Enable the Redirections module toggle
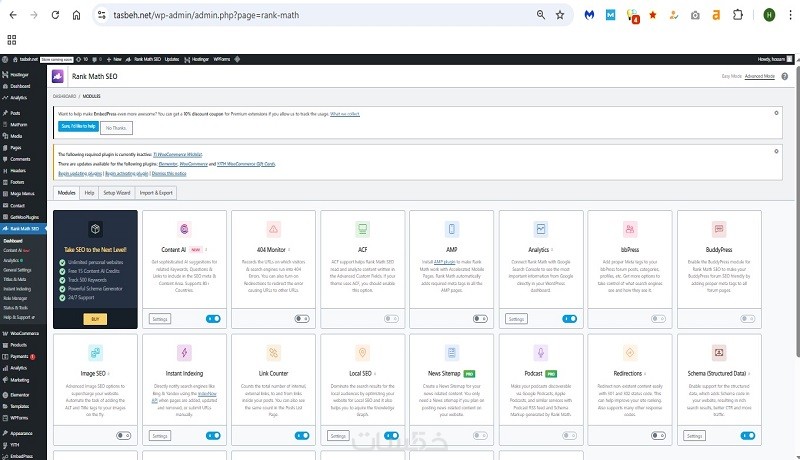The image size is (800, 460). coord(659,436)
